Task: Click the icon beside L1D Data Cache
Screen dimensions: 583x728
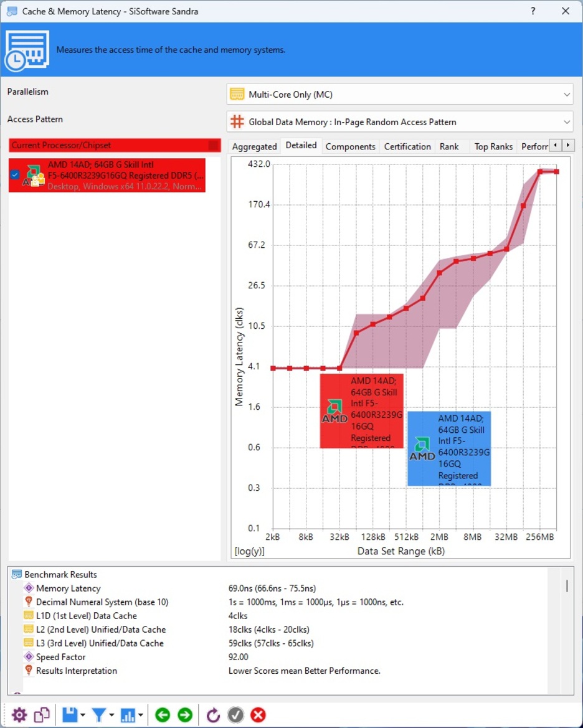Action: pos(29,616)
